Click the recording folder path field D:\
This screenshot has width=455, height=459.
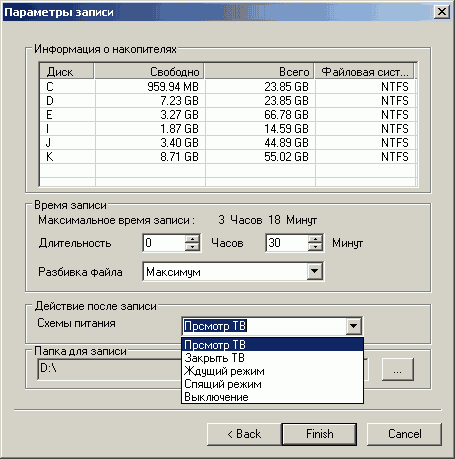pyautogui.click(x=110, y=369)
